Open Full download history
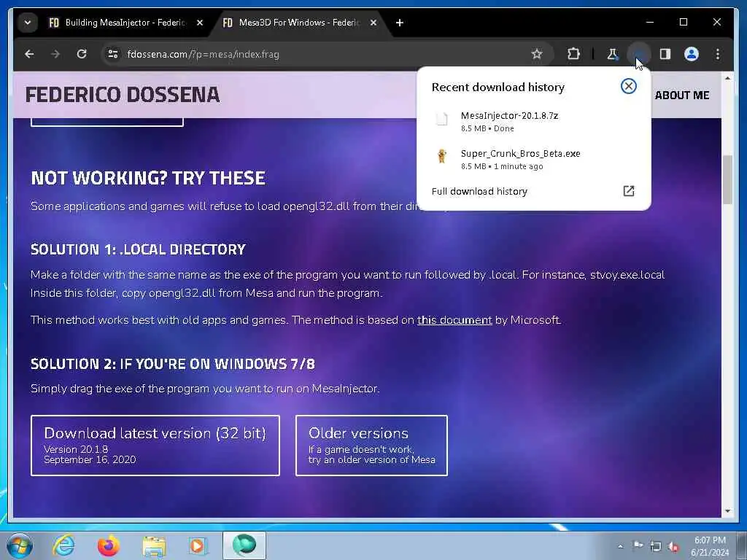747x560 pixels. [533, 192]
